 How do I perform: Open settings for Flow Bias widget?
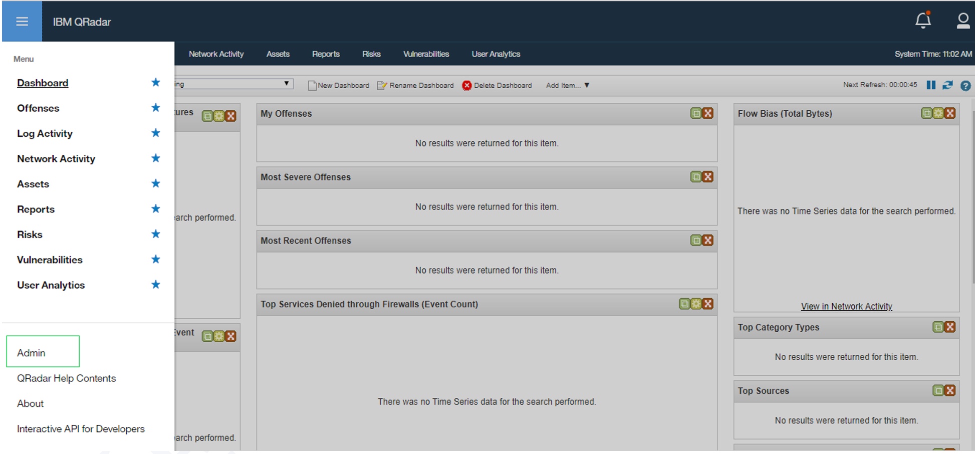(x=938, y=113)
